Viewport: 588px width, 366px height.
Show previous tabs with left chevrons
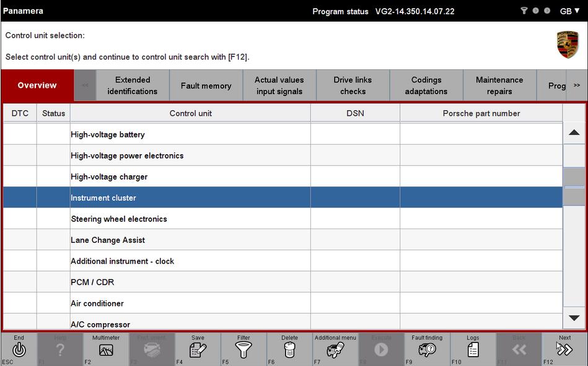85,85
